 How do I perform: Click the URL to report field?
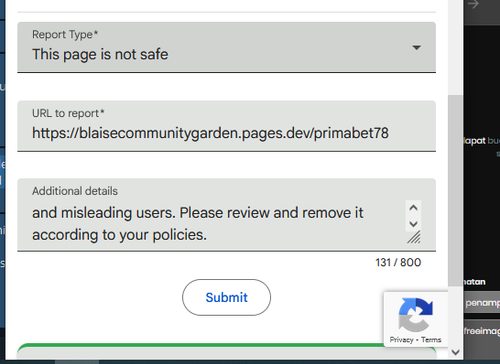(x=226, y=126)
